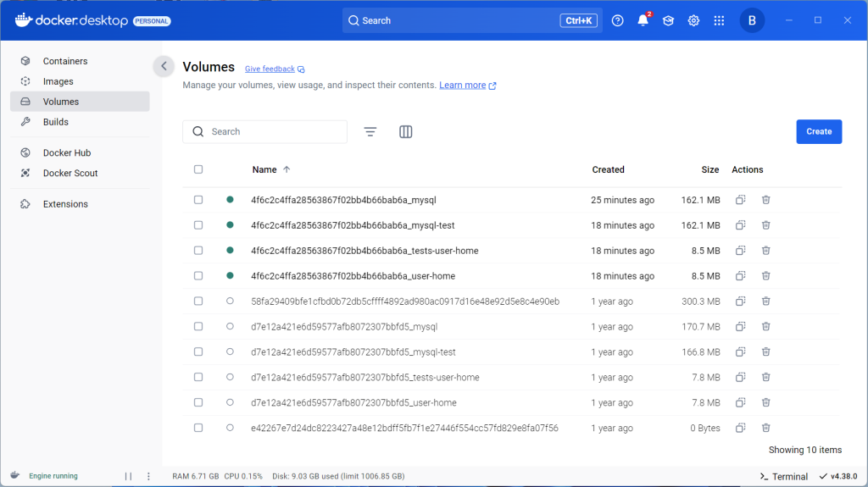This screenshot has width=868, height=487.
Task: Collapse the left sidebar with chevron
Action: click(x=164, y=67)
